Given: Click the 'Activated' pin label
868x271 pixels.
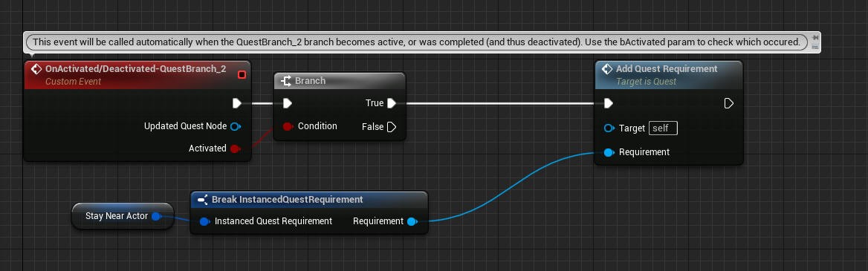Looking at the screenshot, I should (x=207, y=148).
